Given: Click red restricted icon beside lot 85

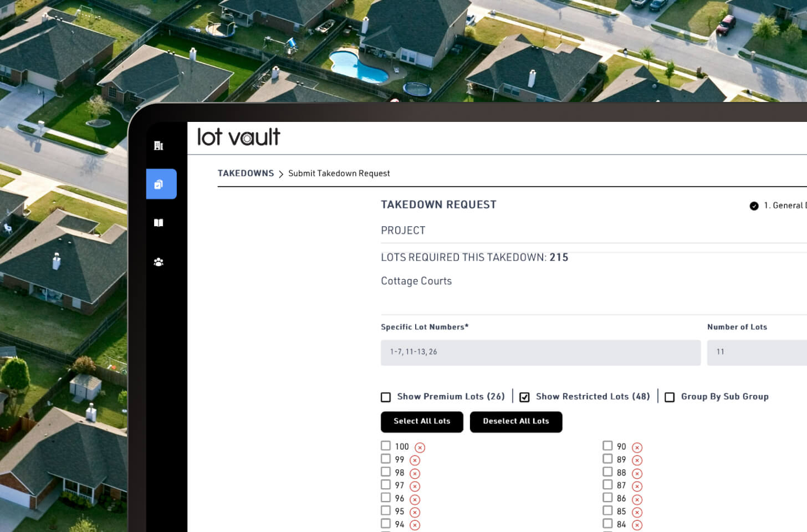Looking at the screenshot, I should pos(637,512).
